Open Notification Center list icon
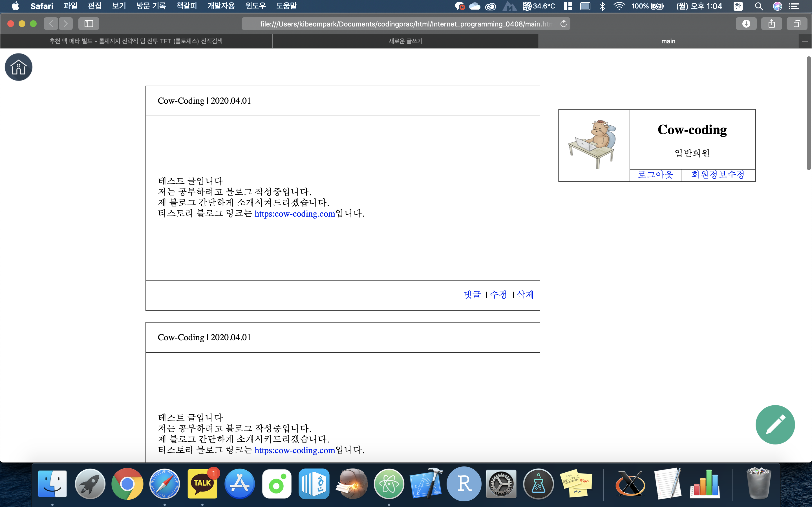This screenshot has width=812, height=507. [x=794, y=6]
